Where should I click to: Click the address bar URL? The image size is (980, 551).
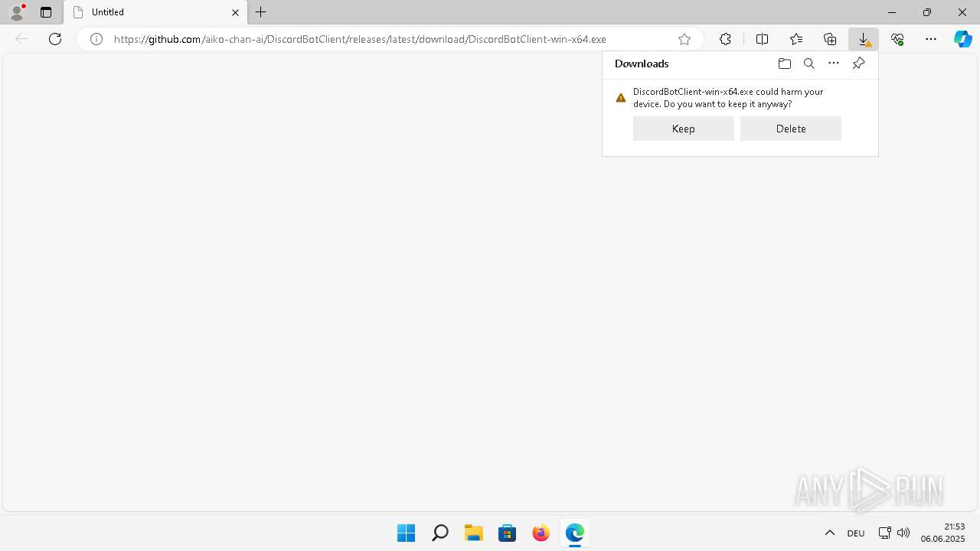360,39
